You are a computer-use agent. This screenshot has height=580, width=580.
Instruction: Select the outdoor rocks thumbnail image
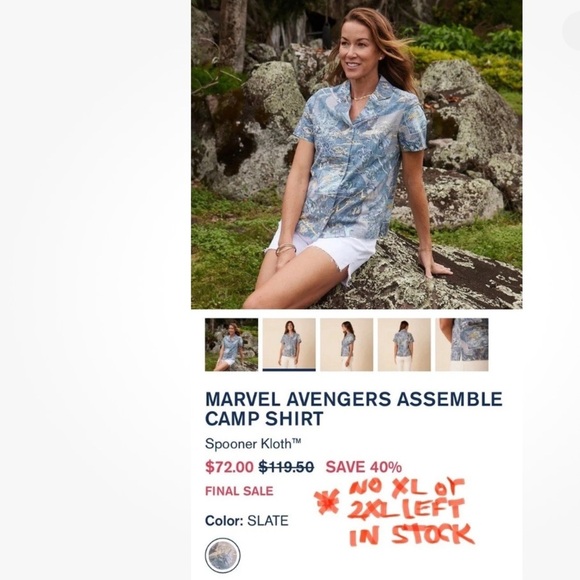(x=232, y=344)
